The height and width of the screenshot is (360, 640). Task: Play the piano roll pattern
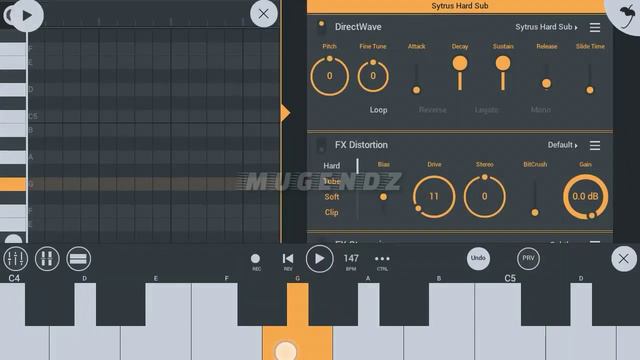[27, 16]
